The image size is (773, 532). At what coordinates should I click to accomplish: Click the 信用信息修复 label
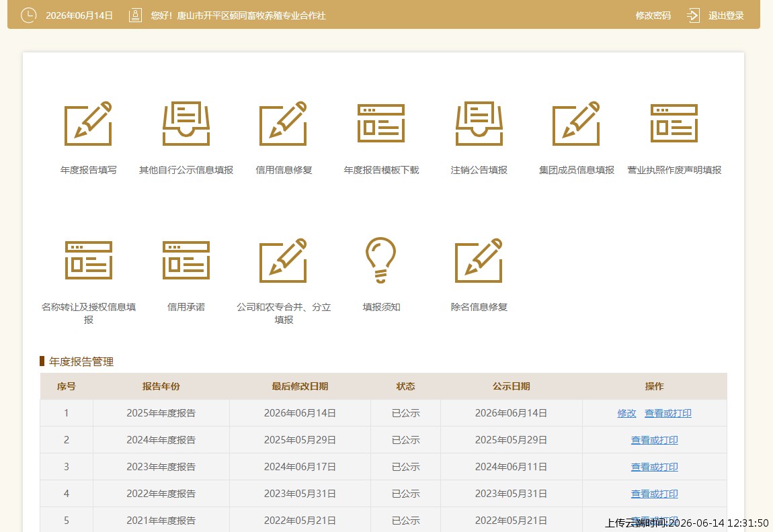coord(284,170)
